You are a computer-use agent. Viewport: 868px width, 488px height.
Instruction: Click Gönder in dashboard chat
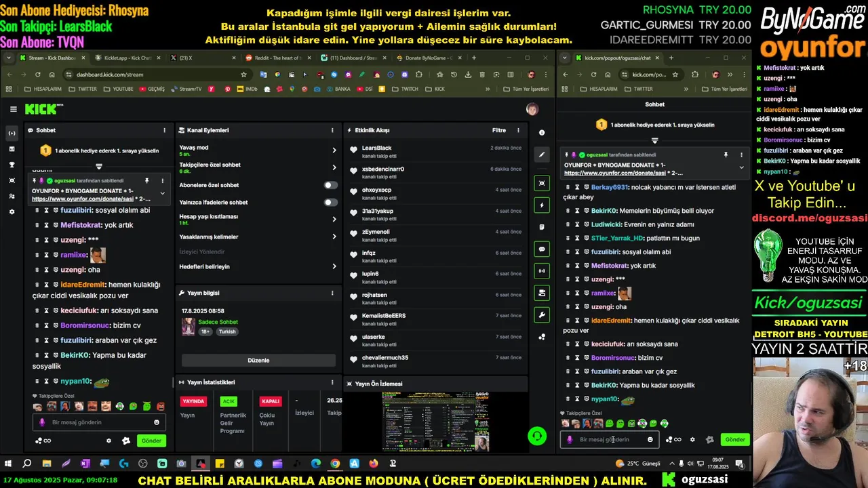click(151, 441)
